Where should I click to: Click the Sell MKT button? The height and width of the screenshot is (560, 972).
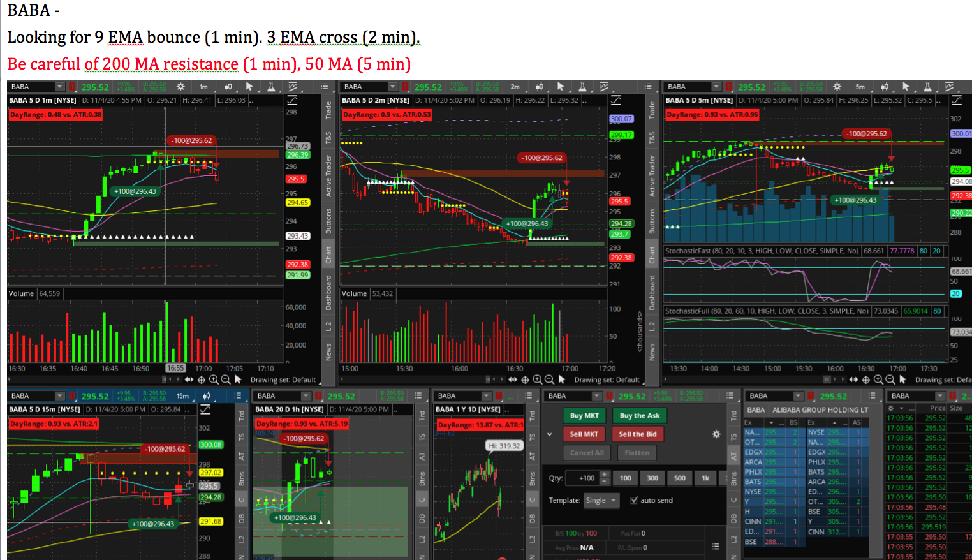coord(584,434)
